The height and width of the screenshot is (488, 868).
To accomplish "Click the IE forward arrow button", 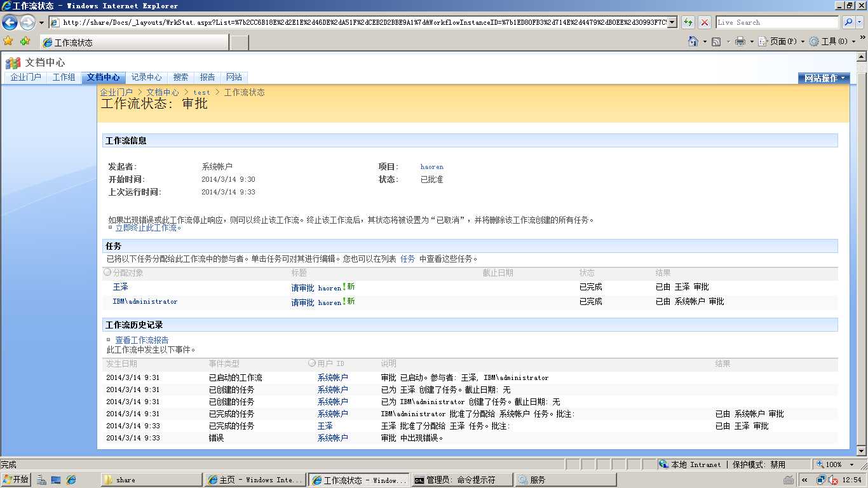I will [x=27, y=22].
